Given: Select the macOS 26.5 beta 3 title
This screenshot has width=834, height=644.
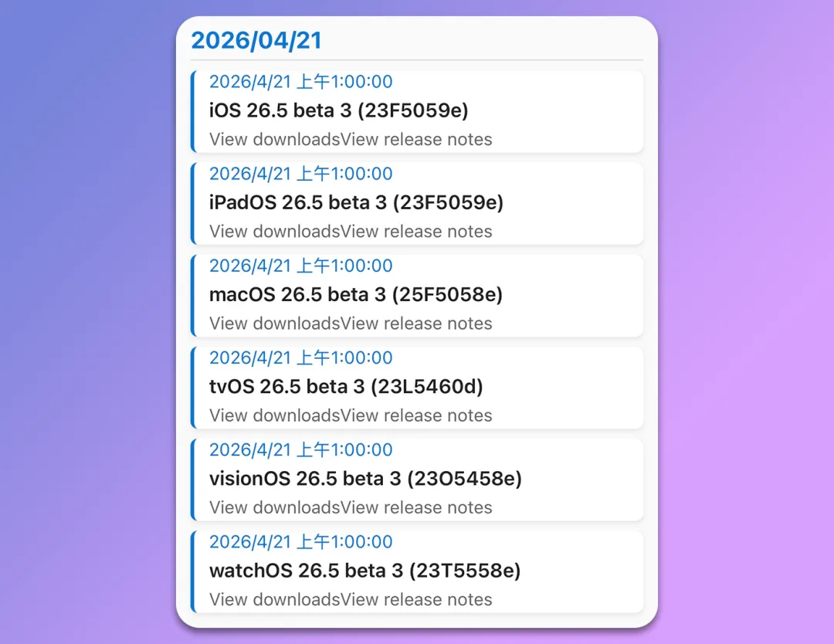Looking at the screenshot, I should tap(355, 295).
